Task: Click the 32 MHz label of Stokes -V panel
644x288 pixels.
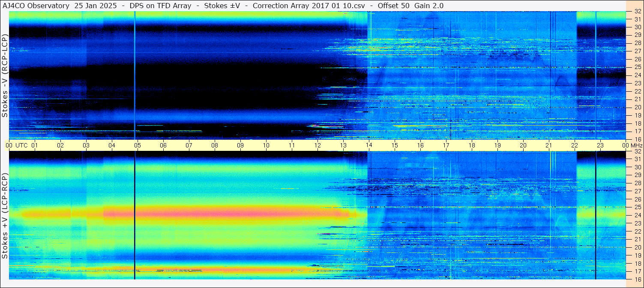Action: click(x=637, y=12)
